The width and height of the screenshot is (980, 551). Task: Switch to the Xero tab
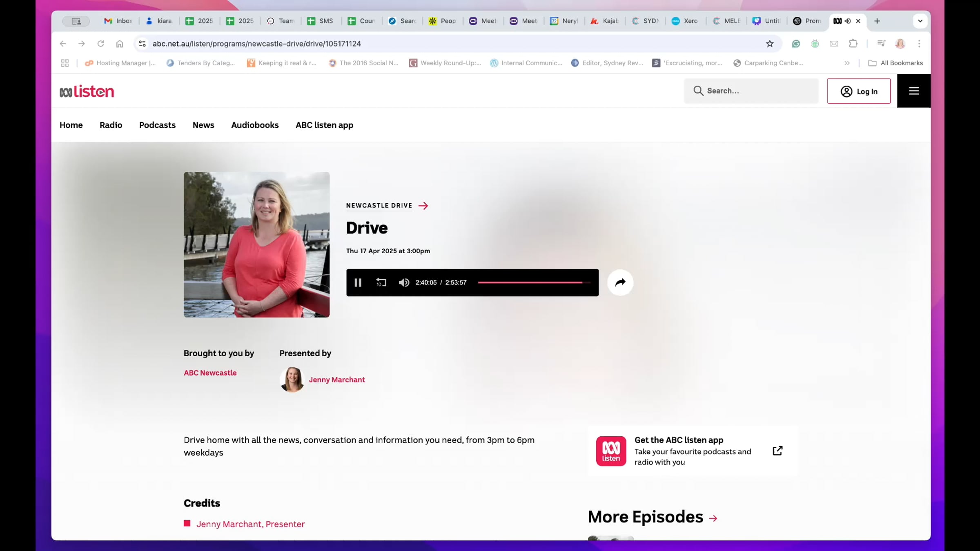coord(685,21)
